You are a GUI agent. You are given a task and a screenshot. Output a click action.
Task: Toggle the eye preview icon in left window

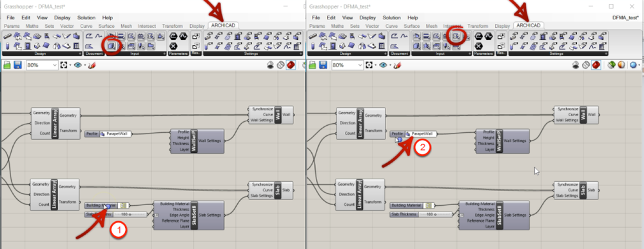pyautogui.click(x=77, y=65)
